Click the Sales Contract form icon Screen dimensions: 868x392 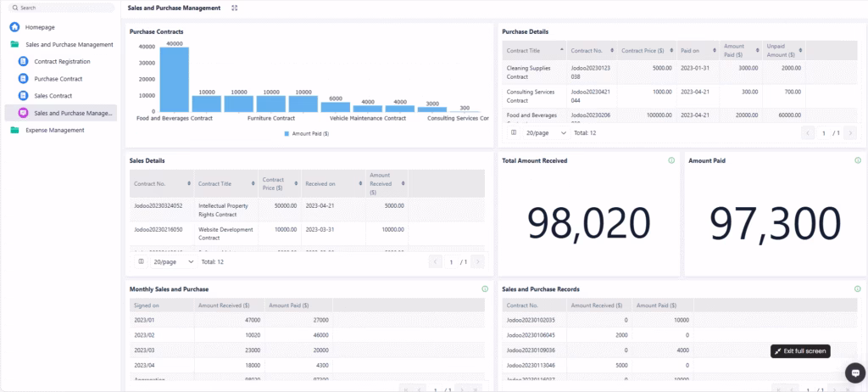pos(24,96)
